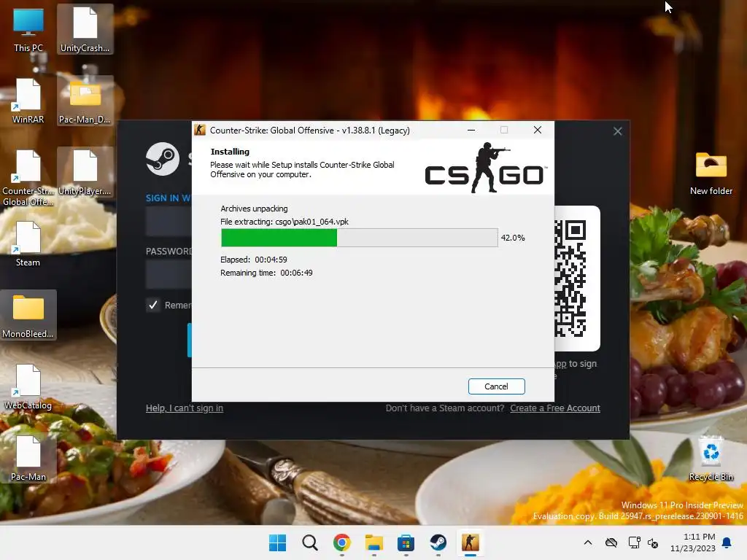Click the 42.0% progress value
747x560 pixels.
click(x=513, y=238)
